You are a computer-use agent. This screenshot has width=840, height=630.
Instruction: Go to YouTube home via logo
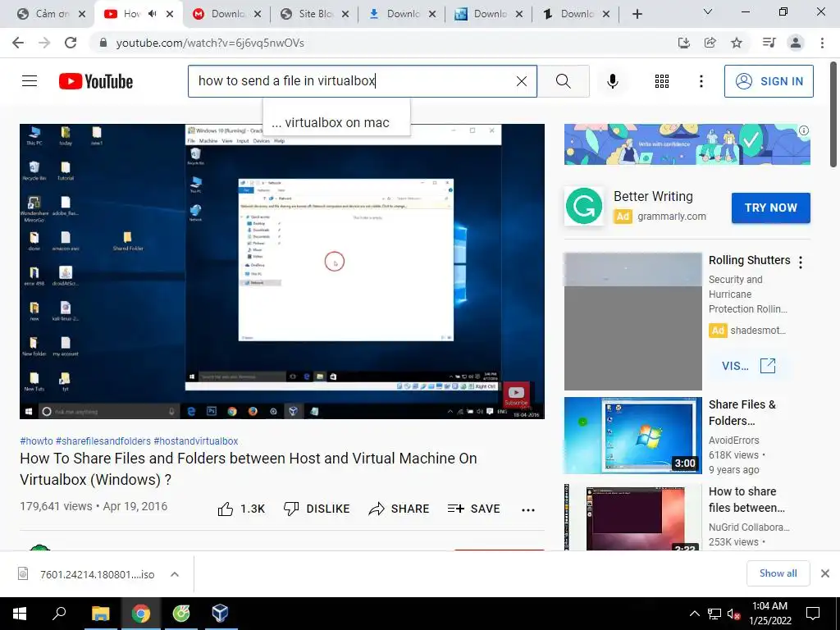96,81
